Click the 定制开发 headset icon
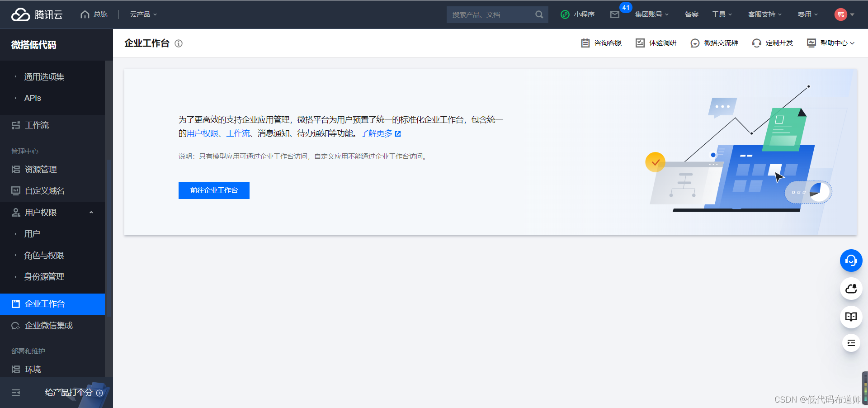This screenshot has width=868, height=408. [x=756, y=43]
